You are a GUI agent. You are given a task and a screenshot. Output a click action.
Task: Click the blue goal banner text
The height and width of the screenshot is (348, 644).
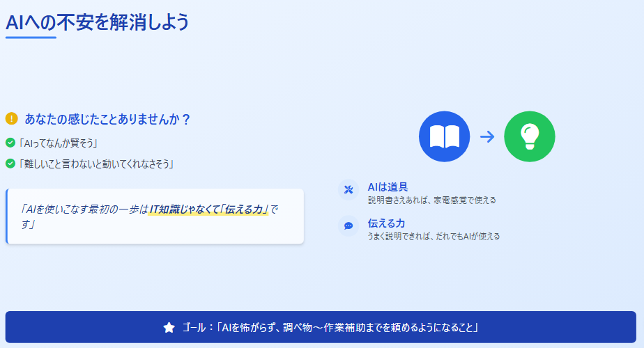coord(333,327)
